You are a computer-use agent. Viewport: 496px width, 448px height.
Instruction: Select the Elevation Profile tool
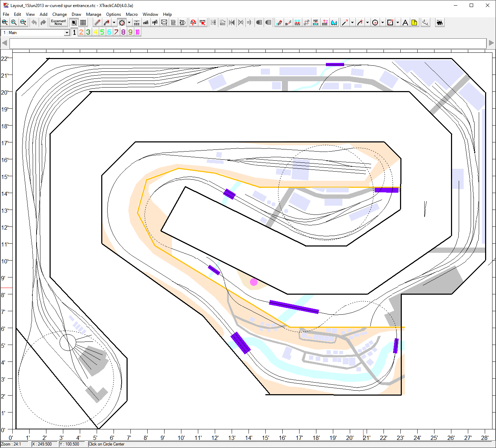[x=334, y=23]
